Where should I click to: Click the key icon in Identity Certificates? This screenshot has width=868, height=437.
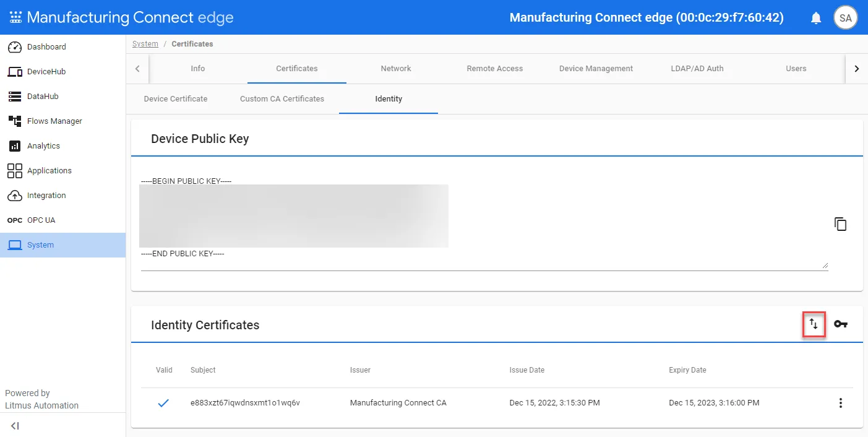pyautogui.click(x=840, y=324)
